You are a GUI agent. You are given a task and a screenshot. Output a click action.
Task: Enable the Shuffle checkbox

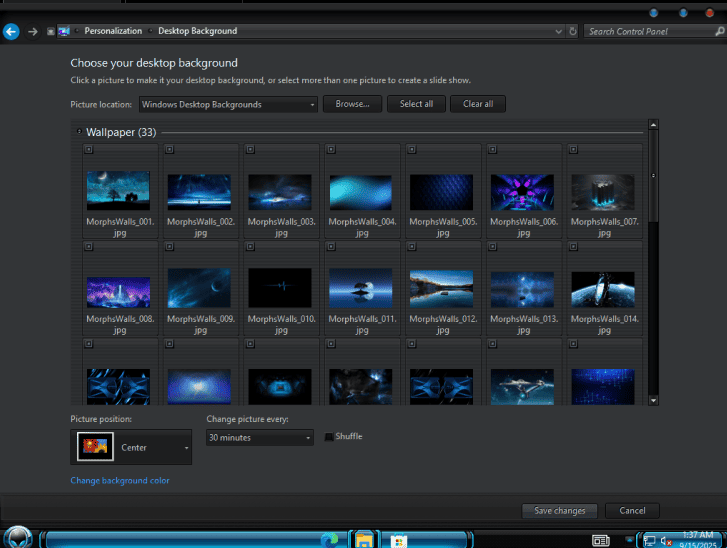[329, 437]
